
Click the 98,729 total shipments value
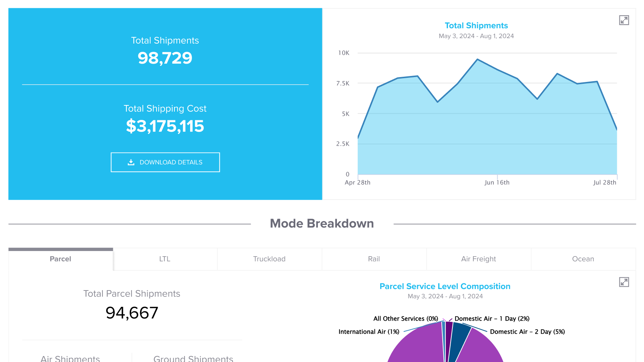point(165,58)
